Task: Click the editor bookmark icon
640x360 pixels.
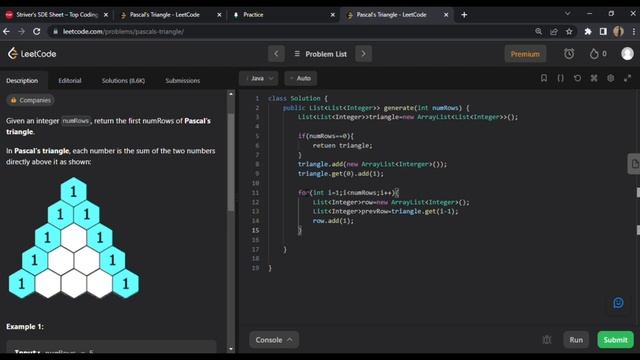Action: pyautogui.click(x=544, y=78)
